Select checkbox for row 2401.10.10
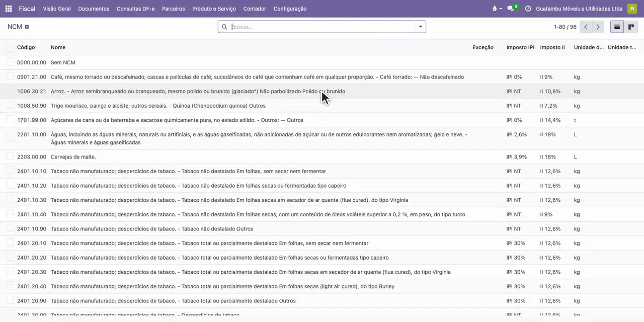Screen dimensions: 644x322 10,171
